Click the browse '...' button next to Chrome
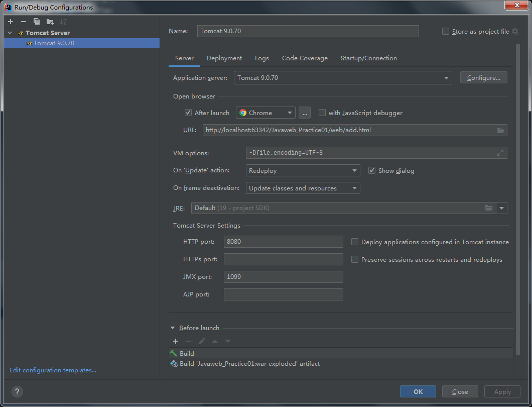 point(305,113)
